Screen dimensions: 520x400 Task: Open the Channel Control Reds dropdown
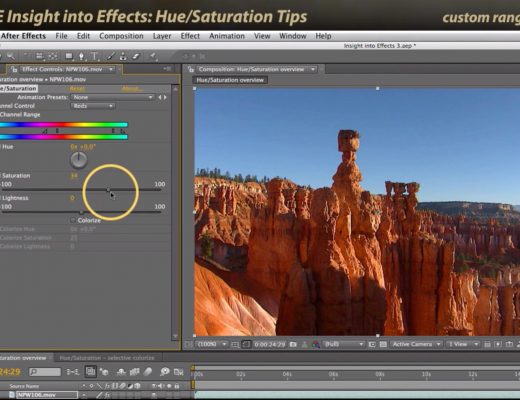click(x=93, y=106)
